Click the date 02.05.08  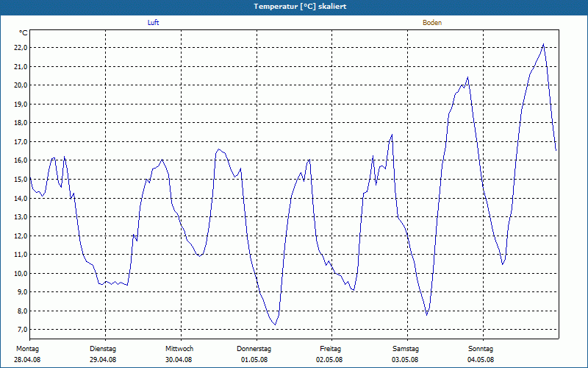[329, 360]
